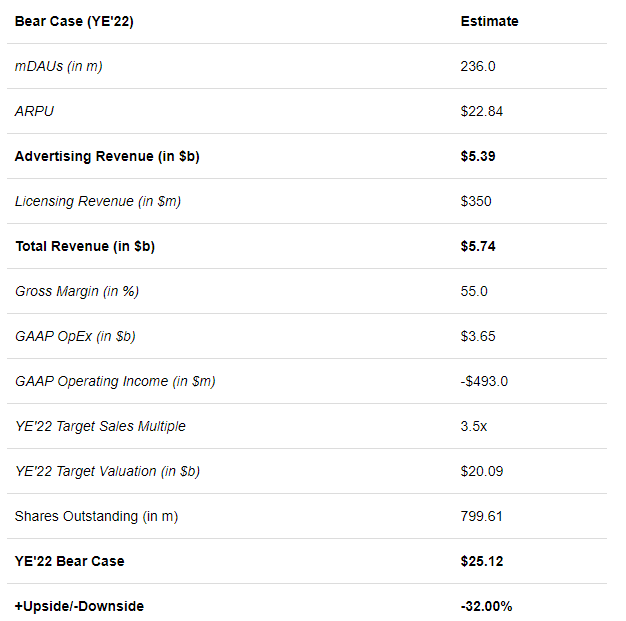Select the $5.39 advertising revenue value
Image resolution: width=626 pixels, height=621 pixels.
(477, 156)
